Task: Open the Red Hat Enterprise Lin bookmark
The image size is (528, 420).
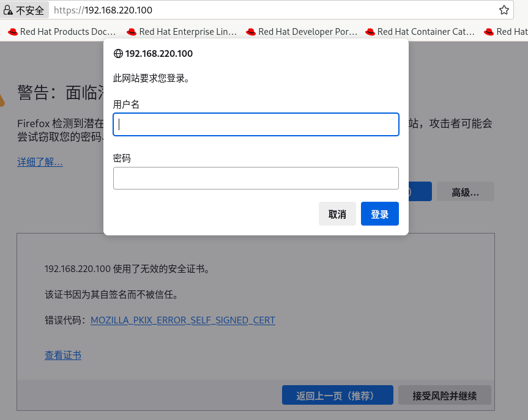Action: [x=181, y=32]
